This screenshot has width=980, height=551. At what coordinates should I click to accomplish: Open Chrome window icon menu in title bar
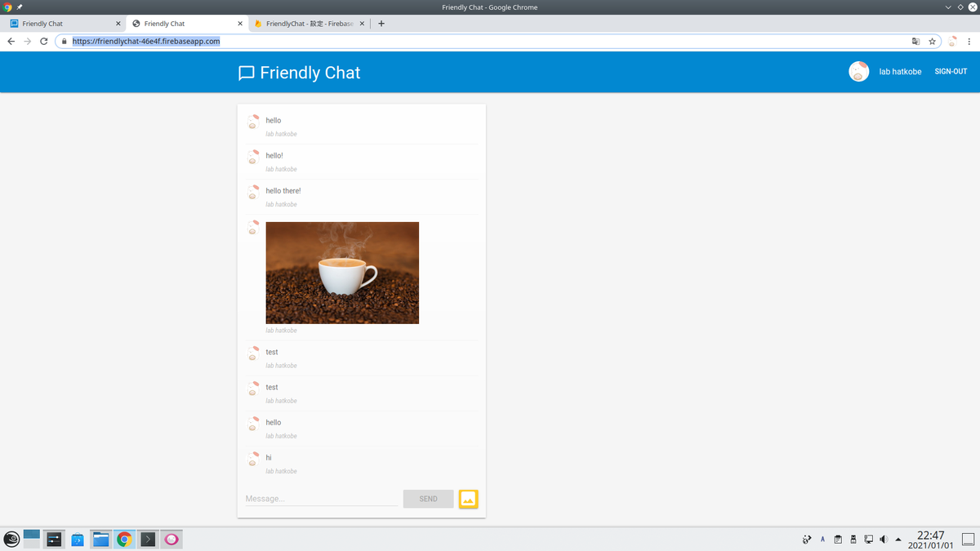click(7, 7)
